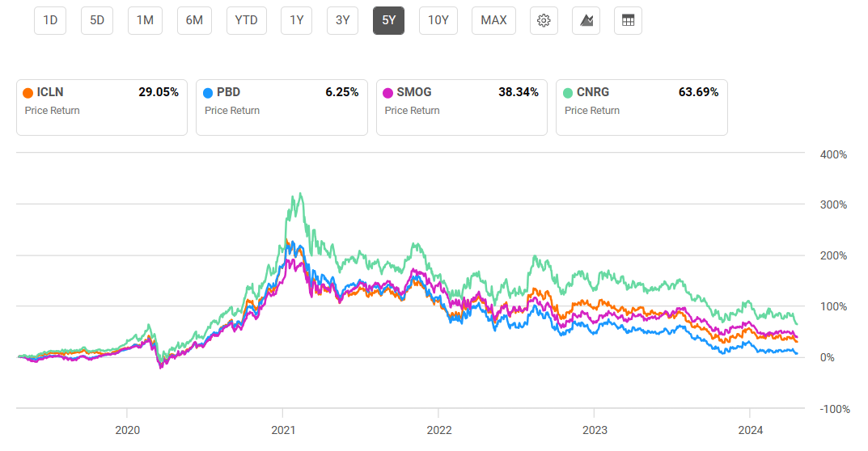Viewport: 868px width, 451px height.
Task: Click the CNRG price return card
Action: point(641,107)
